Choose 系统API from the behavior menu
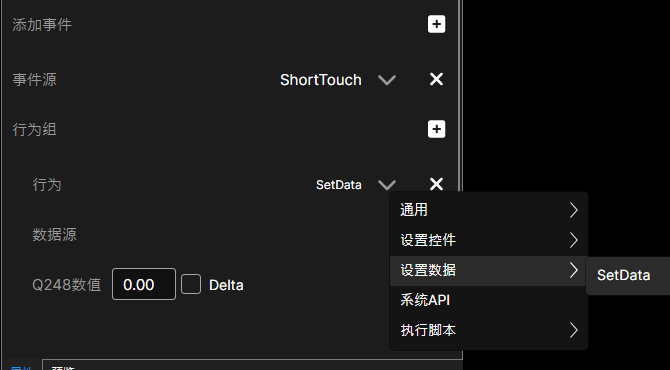 click(x=489, y=300)
